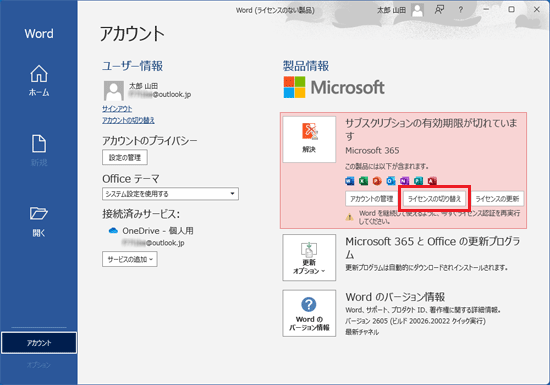The width and height of the screenshot is (550, 385).
Task: Maximize the Word window
Action: click(511, 9)
